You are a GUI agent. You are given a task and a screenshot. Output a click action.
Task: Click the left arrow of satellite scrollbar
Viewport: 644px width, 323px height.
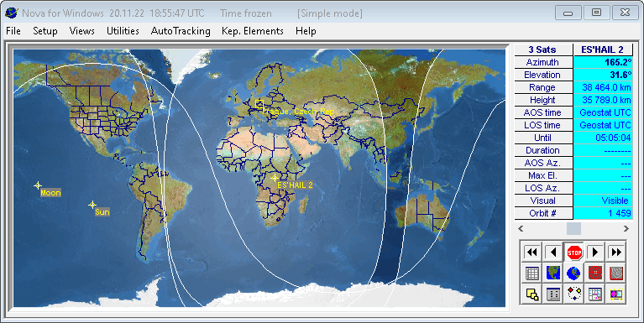click(521, 228)
